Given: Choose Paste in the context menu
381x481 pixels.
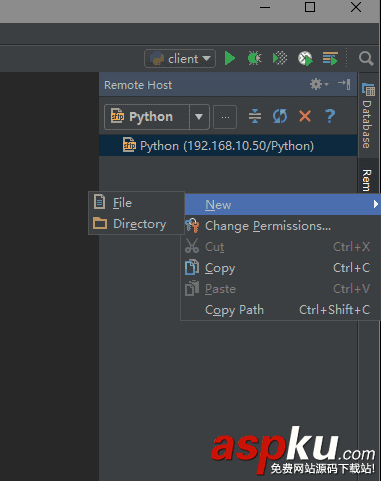Looking at the screenshot, I should coord(282,289).
